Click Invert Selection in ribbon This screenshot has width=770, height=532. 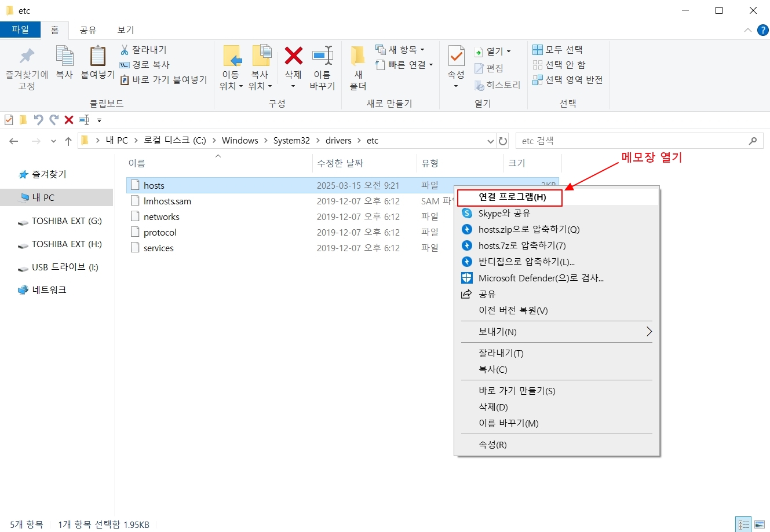tap(568, 80)
